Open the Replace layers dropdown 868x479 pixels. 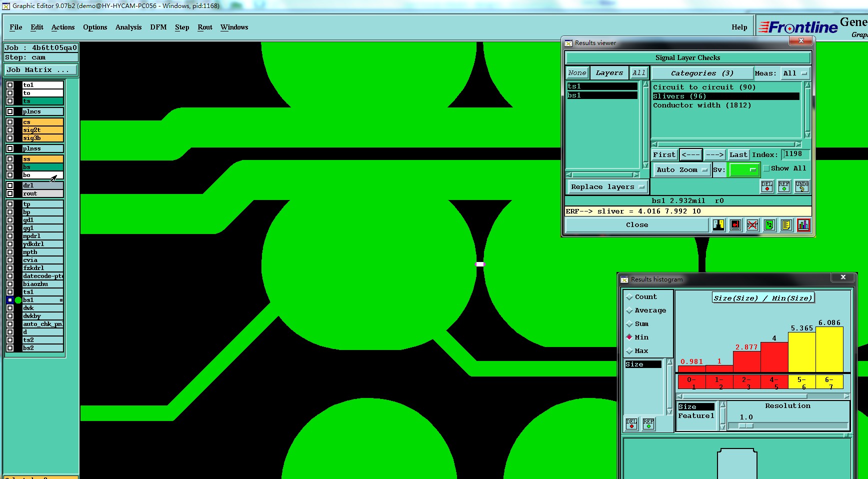click(x=607, y=187)
